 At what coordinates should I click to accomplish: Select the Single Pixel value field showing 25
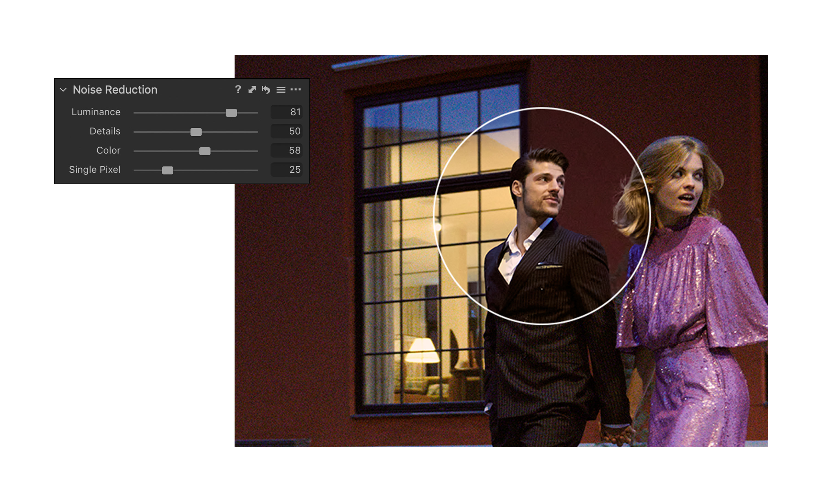coord(287,170)
